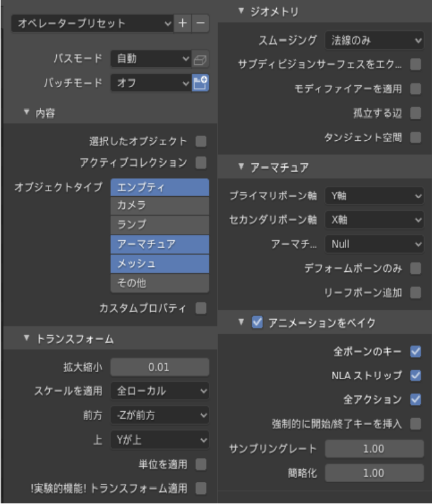The image size is (432, 504).
Task: Open the オペレータープリセット dropdown
Action: [x=92, y=23]
